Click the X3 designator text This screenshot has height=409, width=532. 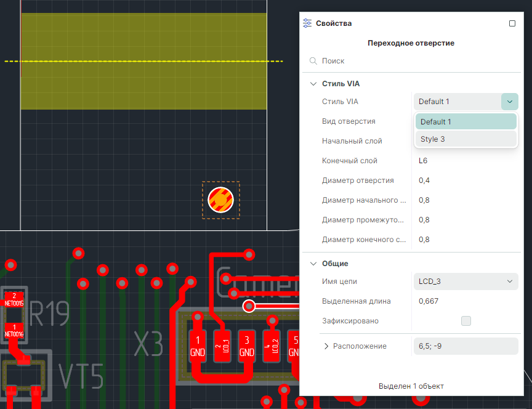point(148,343)
